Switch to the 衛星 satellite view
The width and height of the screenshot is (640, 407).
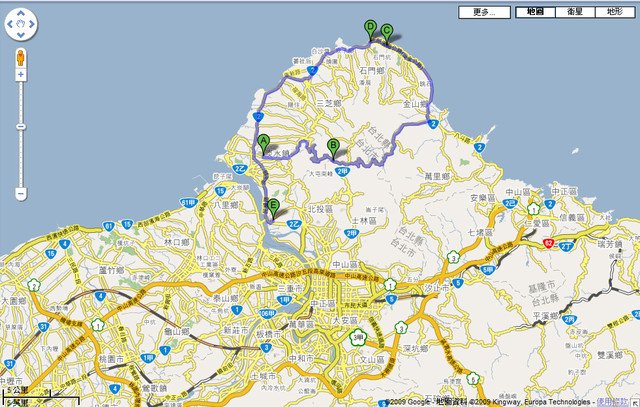tap(575, 12)
